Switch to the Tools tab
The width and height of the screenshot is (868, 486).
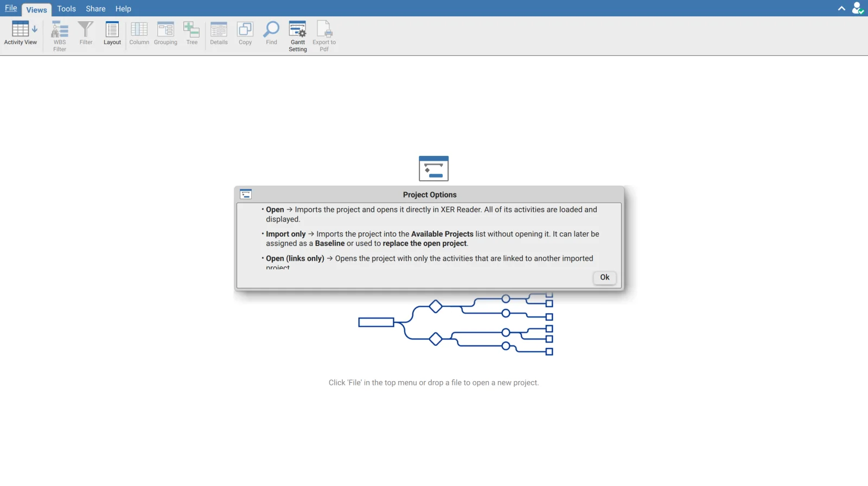67,9
